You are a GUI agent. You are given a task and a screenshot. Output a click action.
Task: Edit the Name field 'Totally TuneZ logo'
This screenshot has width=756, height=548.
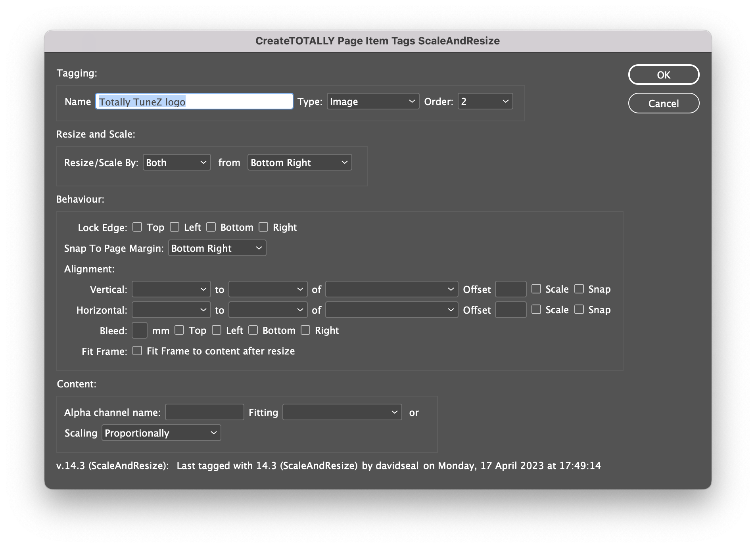[194, 102]
